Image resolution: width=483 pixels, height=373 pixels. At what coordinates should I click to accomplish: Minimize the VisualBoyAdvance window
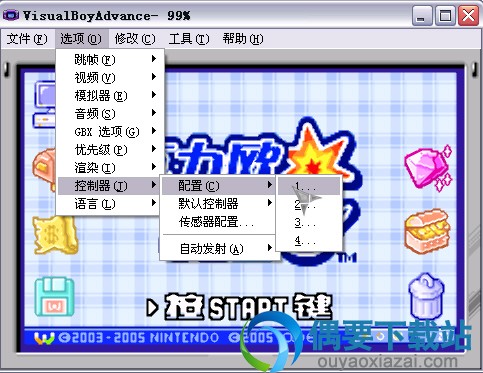(422, 16)
